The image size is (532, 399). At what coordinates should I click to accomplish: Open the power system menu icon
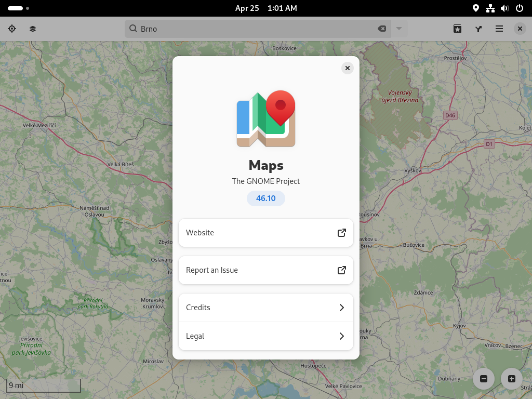(520, 8)
